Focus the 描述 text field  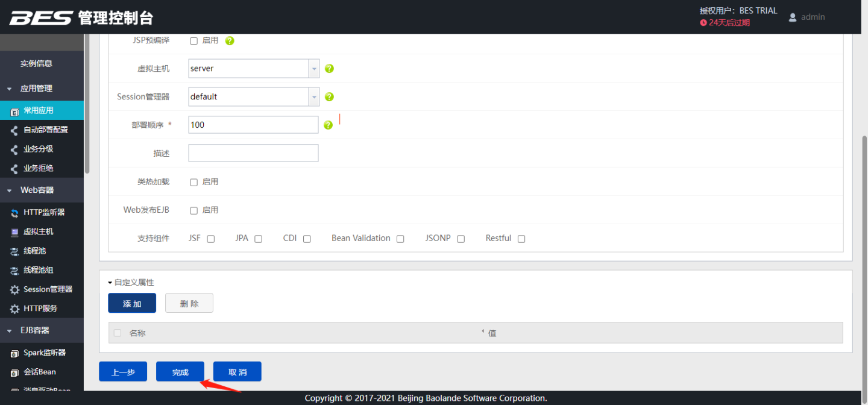pos(253,153)
